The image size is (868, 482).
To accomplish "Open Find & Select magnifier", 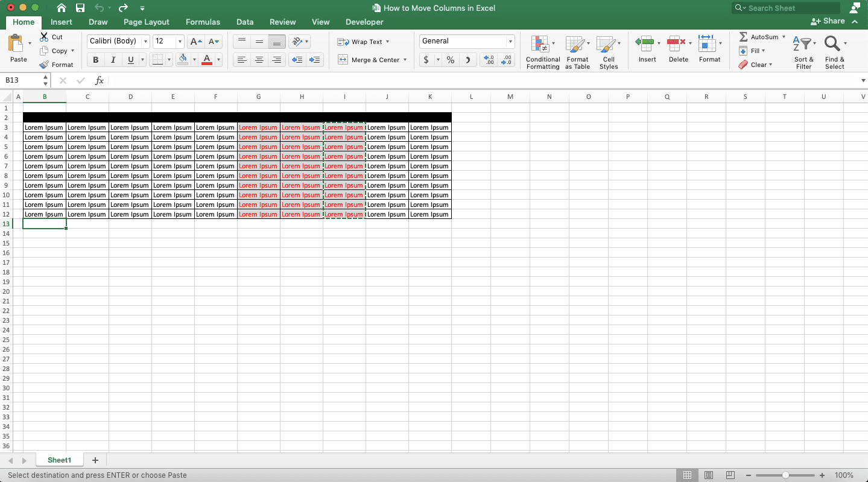I will coord(835,52).
